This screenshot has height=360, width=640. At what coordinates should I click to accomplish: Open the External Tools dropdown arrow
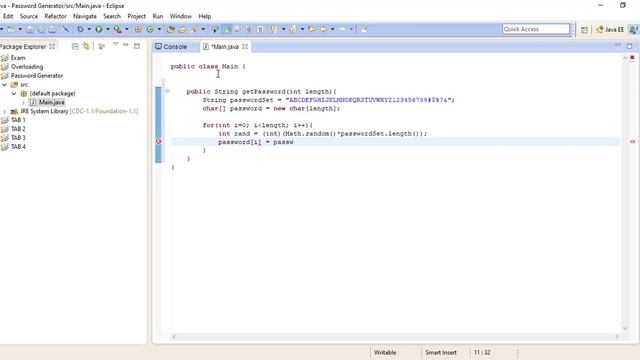coord(127,29)
